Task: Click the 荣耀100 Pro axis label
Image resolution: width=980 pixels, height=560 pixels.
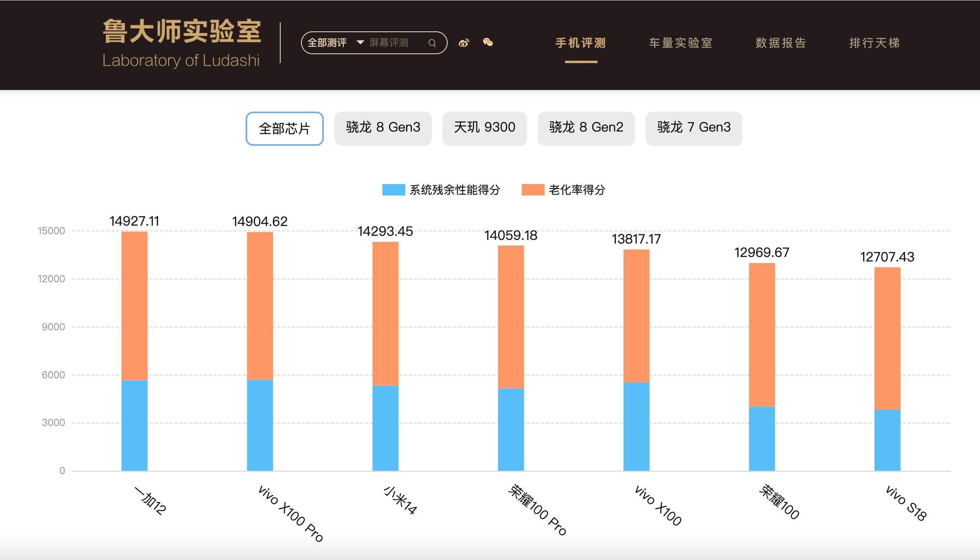Action: pyautogui.click(x=537, y=510)
